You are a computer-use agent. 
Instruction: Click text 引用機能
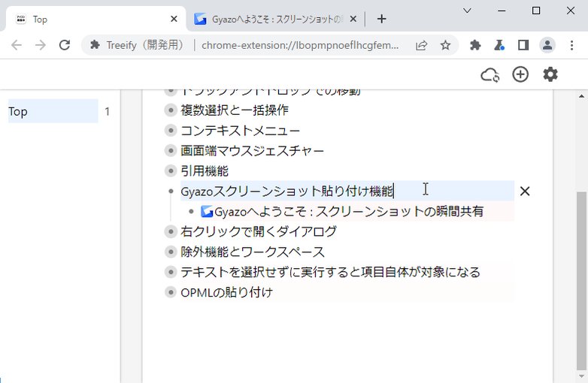click(205, 170)
